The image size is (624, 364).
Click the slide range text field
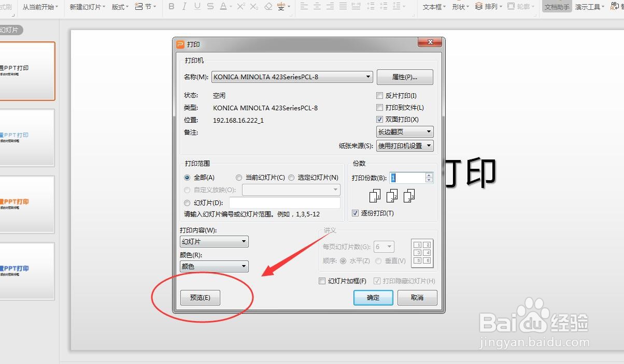coord(285,203)
